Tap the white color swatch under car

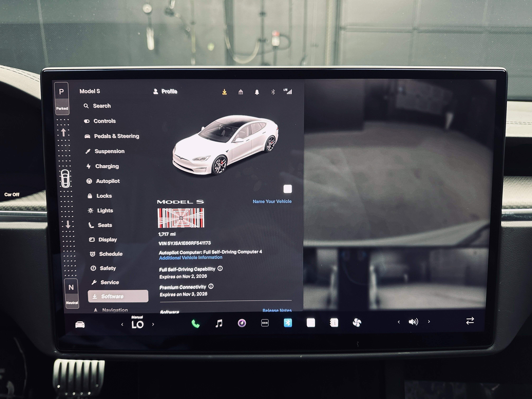coord(288,189)
